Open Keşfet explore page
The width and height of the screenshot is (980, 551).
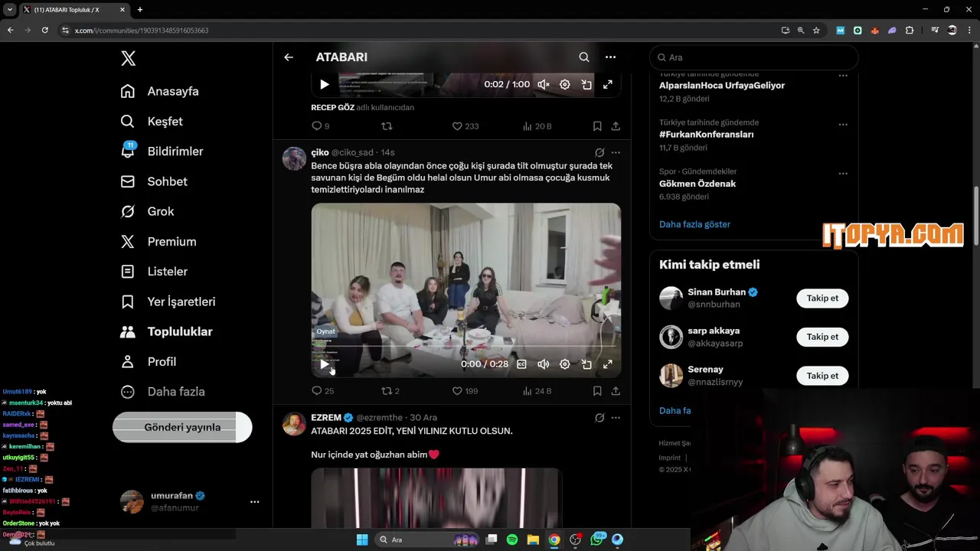[152, 121]
